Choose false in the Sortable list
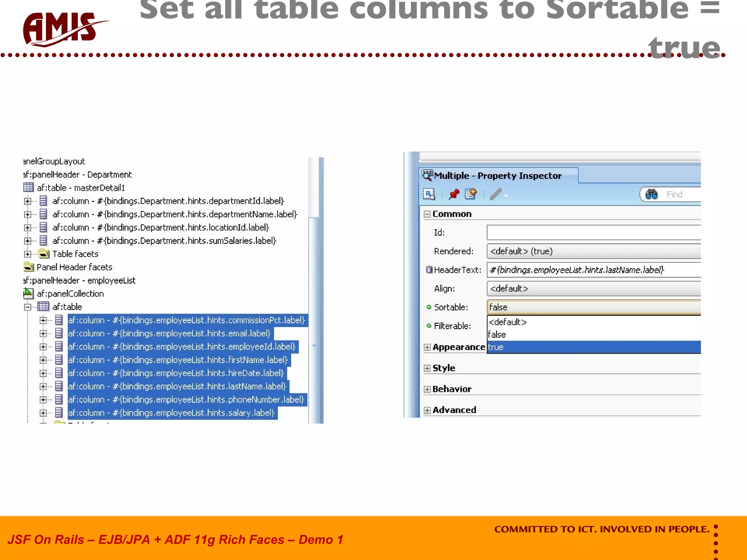 click(x=594, y=334)
